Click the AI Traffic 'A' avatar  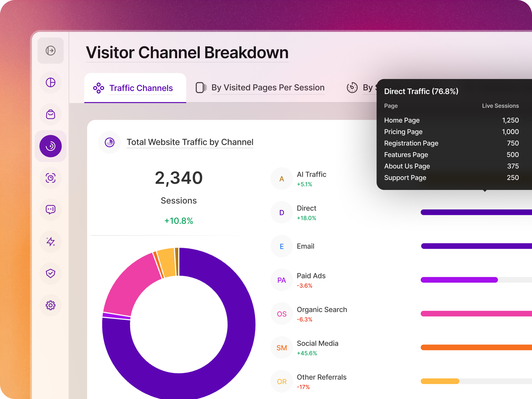(282, 179)
